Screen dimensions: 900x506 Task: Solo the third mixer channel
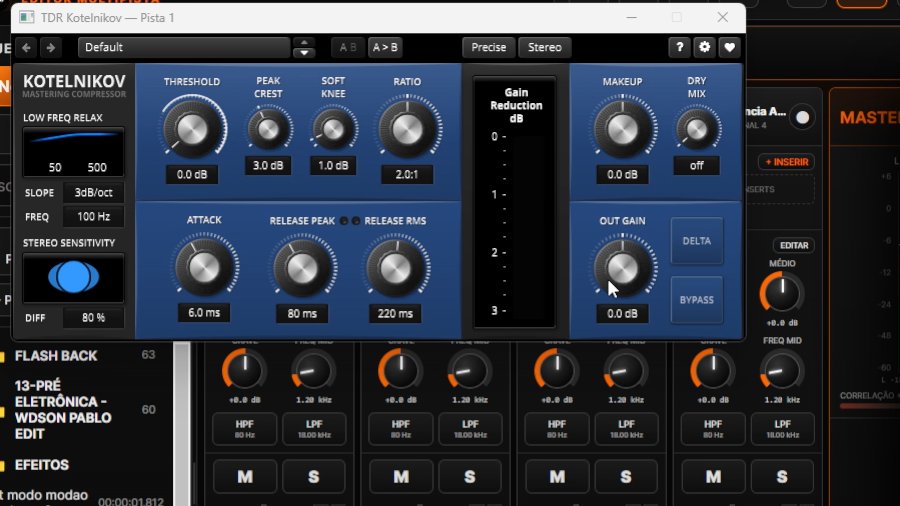pos(626,476)
